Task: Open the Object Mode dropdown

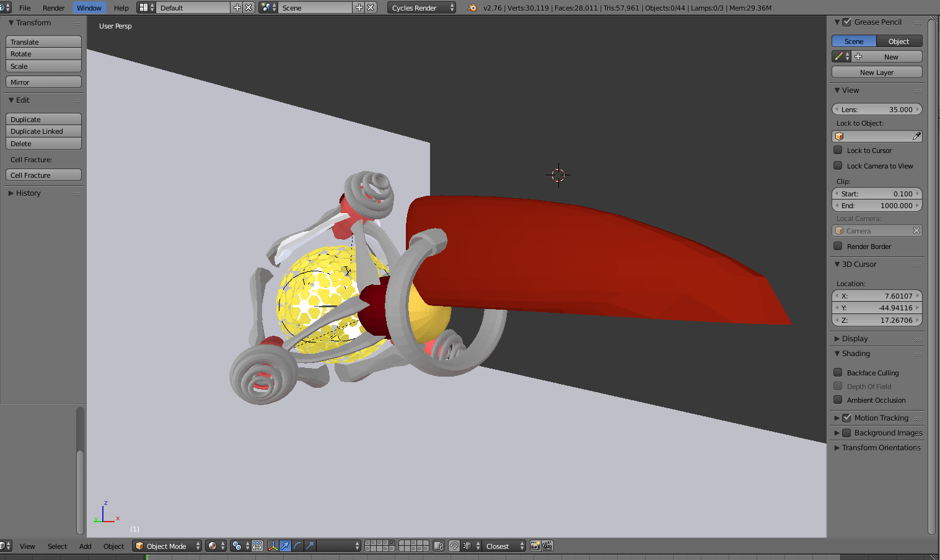Action: pyautogui.click(x=167, y=546)
